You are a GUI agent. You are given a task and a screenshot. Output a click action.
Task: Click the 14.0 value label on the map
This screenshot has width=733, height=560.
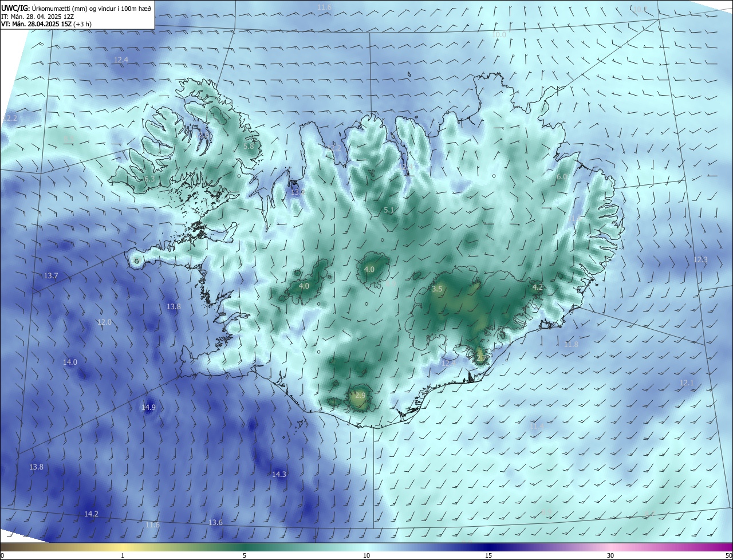70,362
